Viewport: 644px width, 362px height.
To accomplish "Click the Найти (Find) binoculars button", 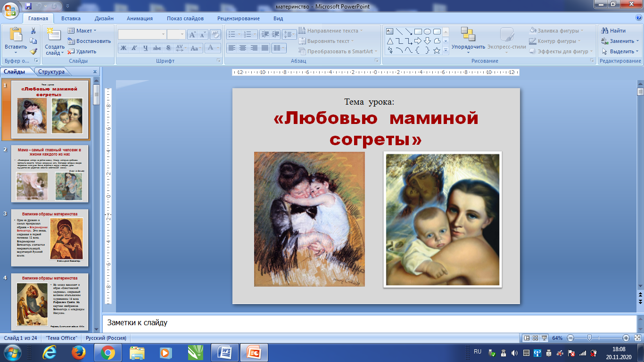I will [x=613, y=31].
